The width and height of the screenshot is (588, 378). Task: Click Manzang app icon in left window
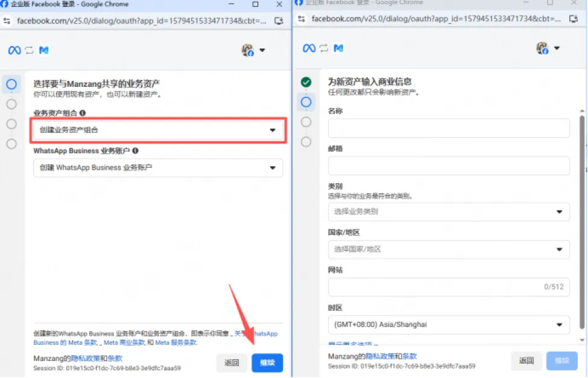44,50
